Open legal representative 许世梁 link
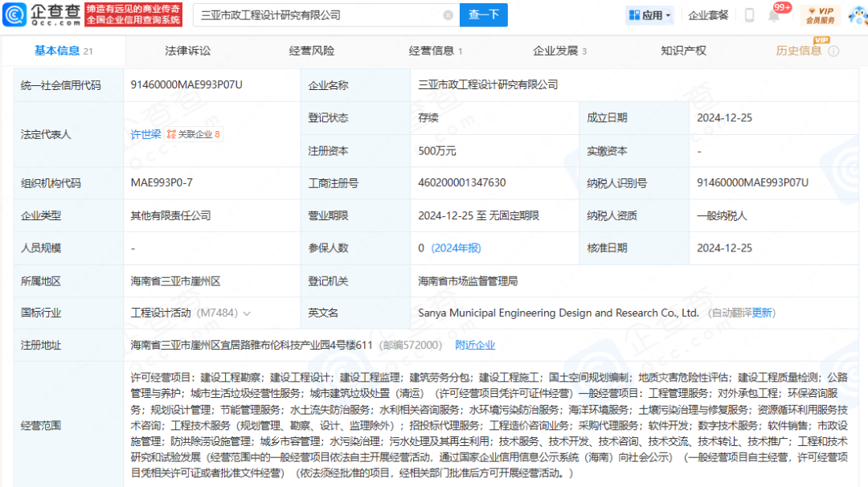 coord(145,134)
